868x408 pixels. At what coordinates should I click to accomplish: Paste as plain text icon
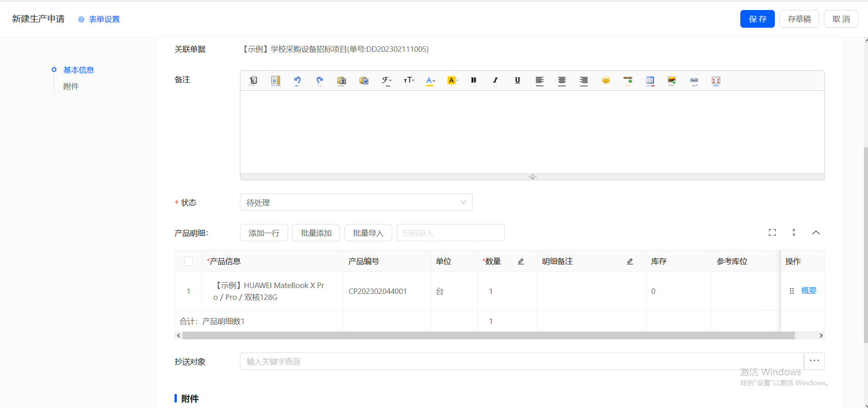[341, 80]
